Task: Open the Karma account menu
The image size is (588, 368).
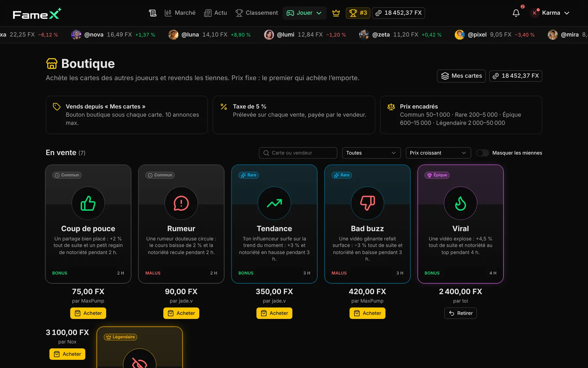Action: [x=550, y=13]
